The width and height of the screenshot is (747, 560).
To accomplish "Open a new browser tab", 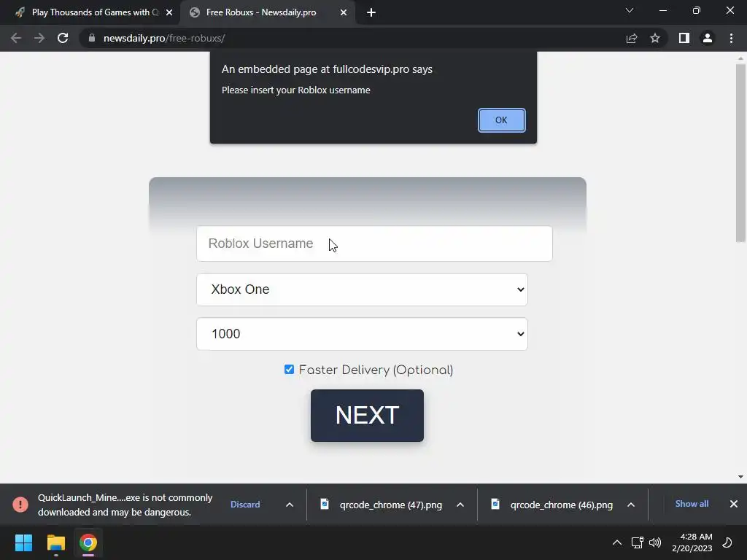I will [x=371, y=12].
